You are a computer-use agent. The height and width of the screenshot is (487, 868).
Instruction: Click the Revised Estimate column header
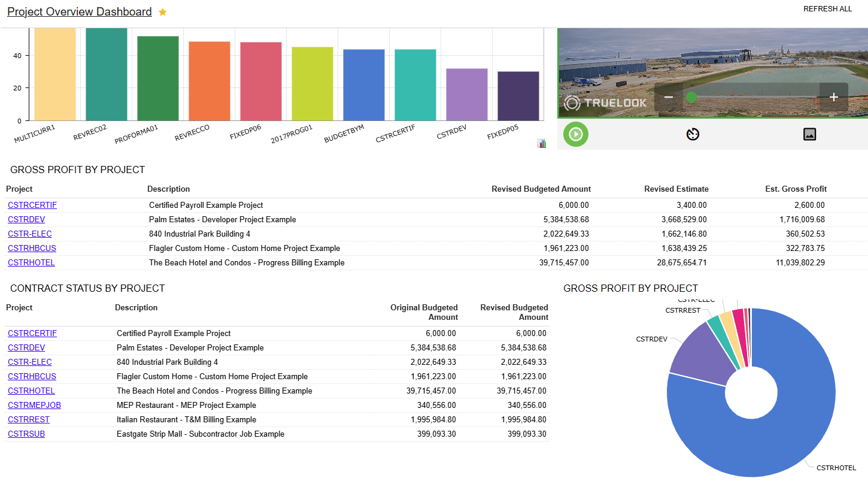(x=676, y=189)
